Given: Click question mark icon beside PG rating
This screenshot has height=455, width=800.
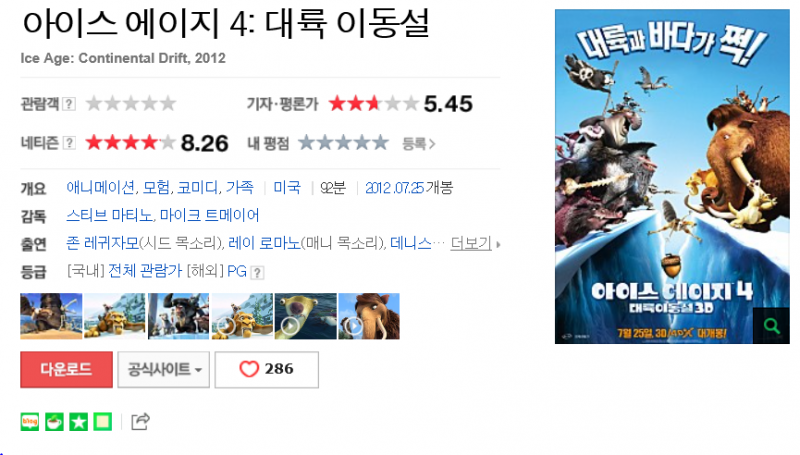Looking at the screenshot, I should [258, 272].
